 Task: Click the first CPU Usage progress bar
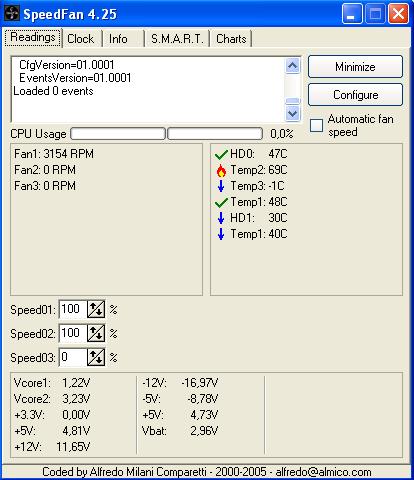point(118,134)
